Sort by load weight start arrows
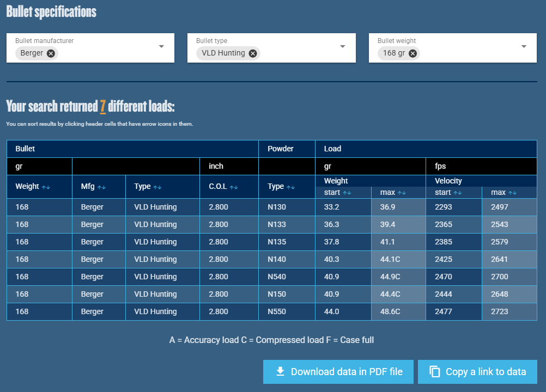 [347, 193]
